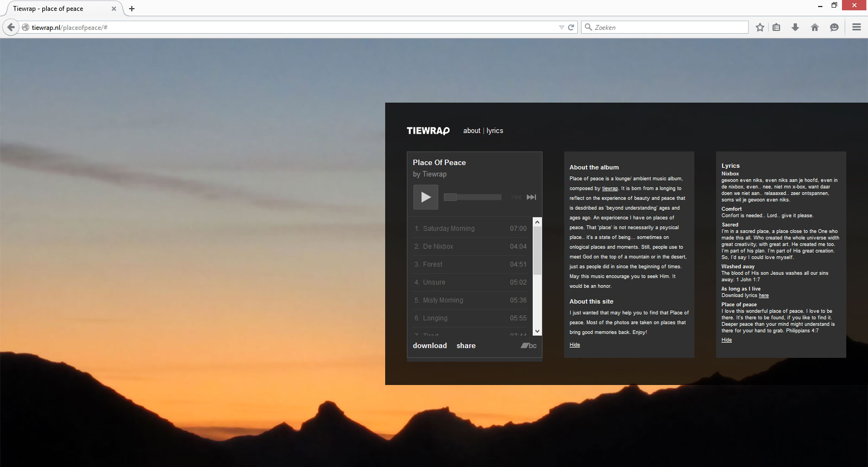
Task: Click the Washed away lyrics title
Action: coord(738,267)
